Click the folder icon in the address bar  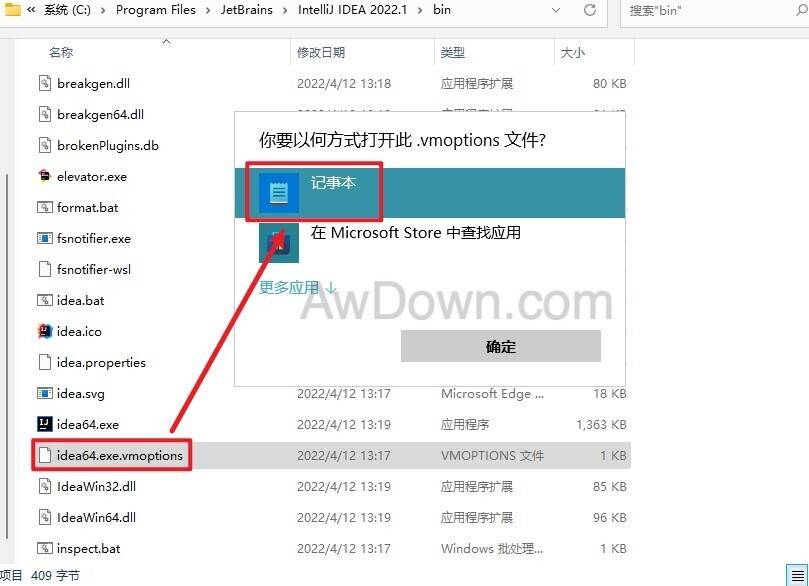(13, 10)
